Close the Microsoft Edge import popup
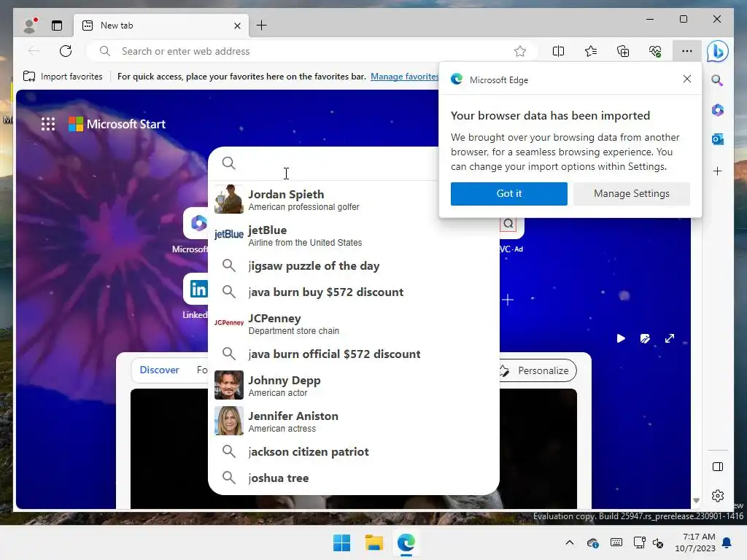Image resolution: width=747 pixels, height=560 pixels. coord(686,79)
